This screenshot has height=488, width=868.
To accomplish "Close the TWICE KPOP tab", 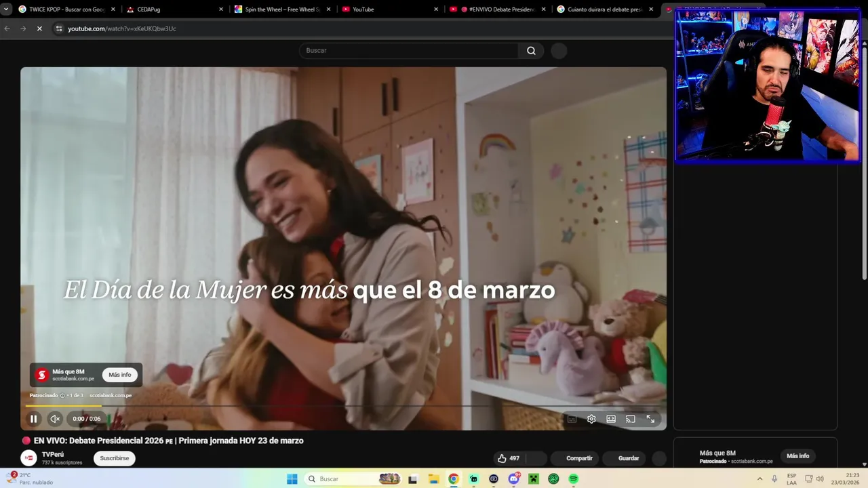I will click(113, 9).
